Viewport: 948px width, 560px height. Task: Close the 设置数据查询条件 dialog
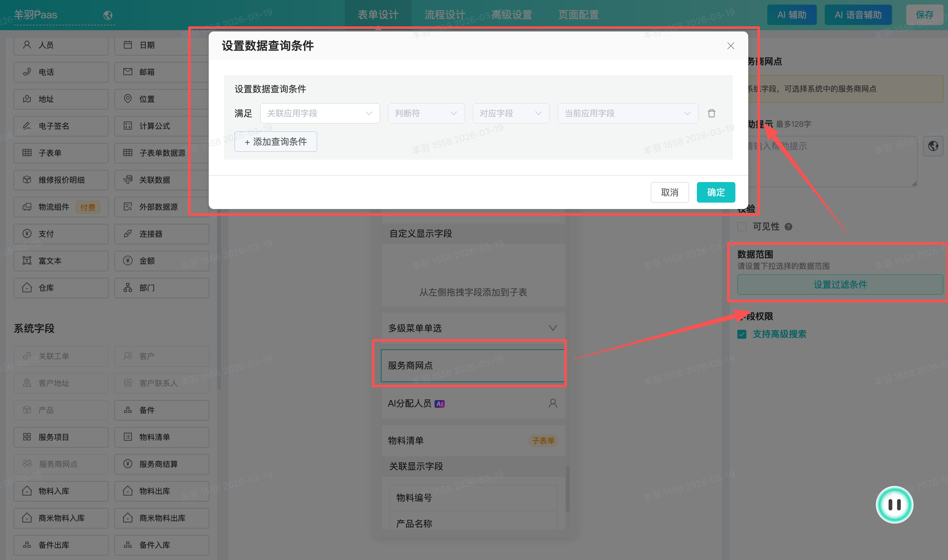[731, 46]
